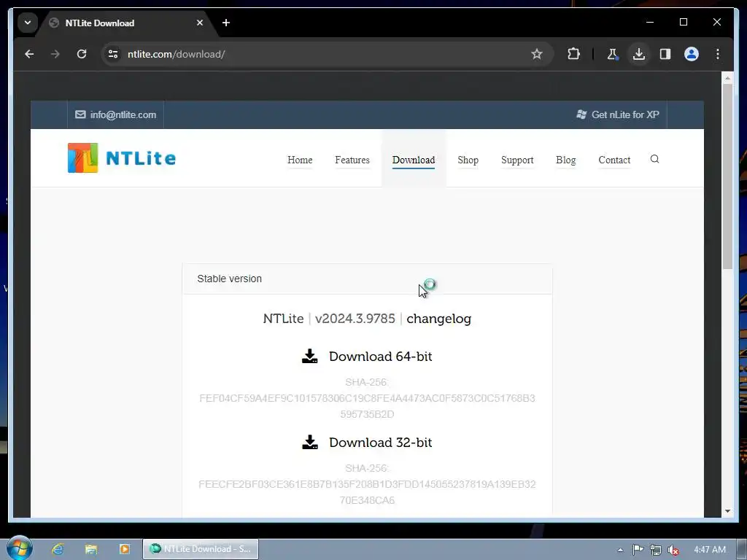The height and width of the screenshot is (560, 747).
Task: Open the Chrome profile avatar
Action: tap(692, 54)
